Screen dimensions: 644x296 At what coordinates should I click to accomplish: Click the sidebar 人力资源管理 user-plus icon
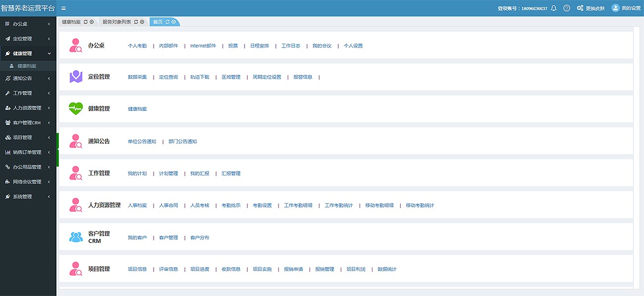coord(7,108)
